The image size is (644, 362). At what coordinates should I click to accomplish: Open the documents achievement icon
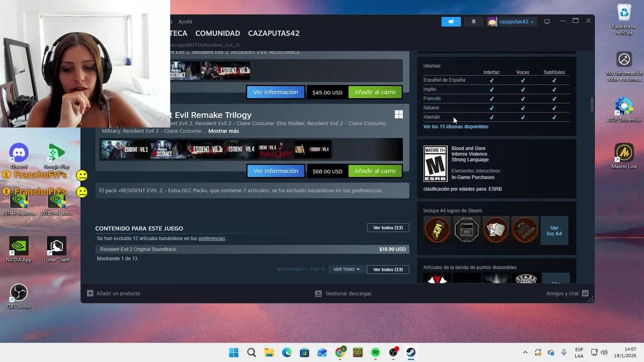tap(496, 230)
